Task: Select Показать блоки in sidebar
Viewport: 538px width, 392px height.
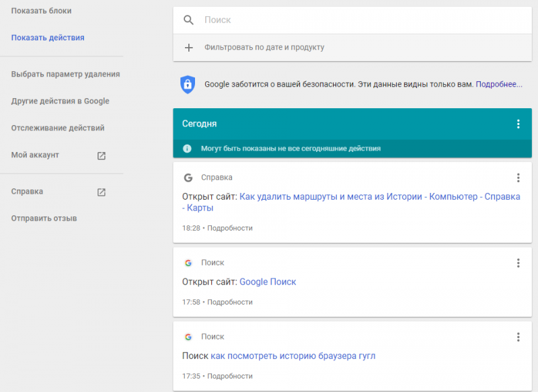Action: tap(41, 11)
